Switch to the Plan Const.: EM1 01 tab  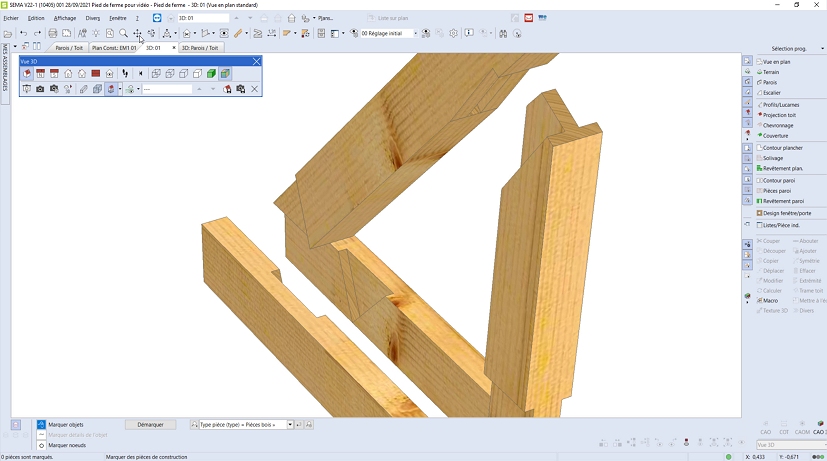113,48
